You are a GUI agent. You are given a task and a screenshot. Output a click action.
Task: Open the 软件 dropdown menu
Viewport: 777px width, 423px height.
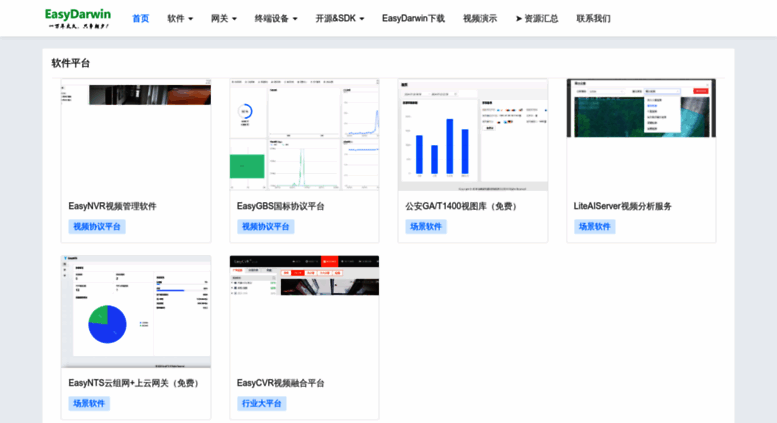click(x=180, y=18)
